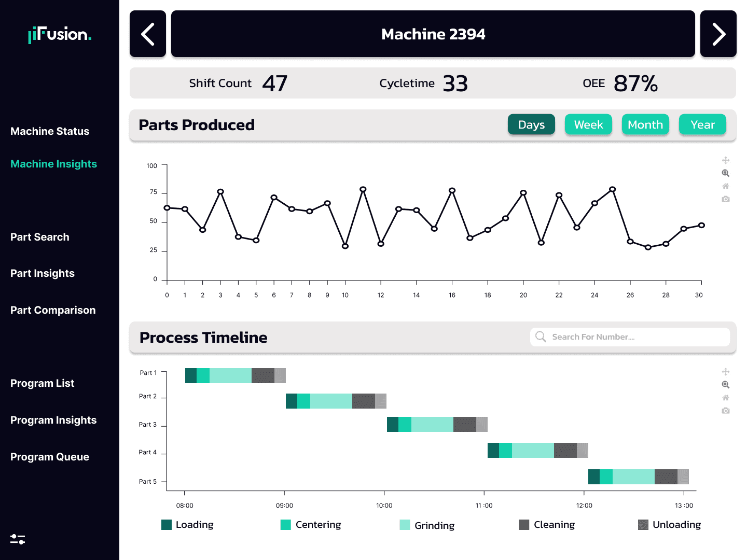
Task: Open Program Queue in sidebar
Action: 50,457
